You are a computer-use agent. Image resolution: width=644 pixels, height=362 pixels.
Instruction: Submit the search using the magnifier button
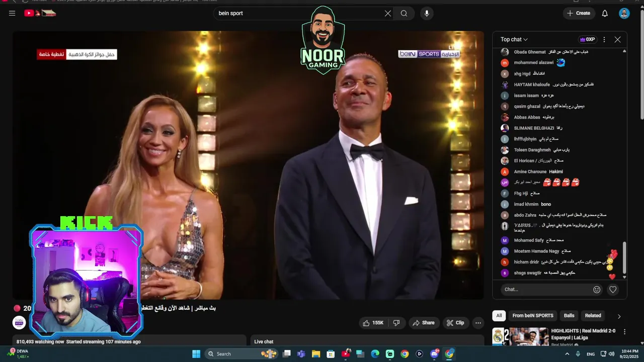pyautogui.click(x=404, y=14)
